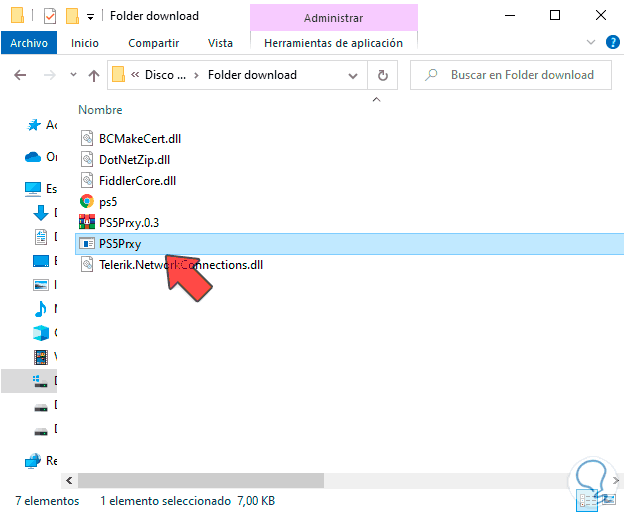Select the Administrar contextual tab
This screenshot has height=513, width=625.
coord(334,18)
